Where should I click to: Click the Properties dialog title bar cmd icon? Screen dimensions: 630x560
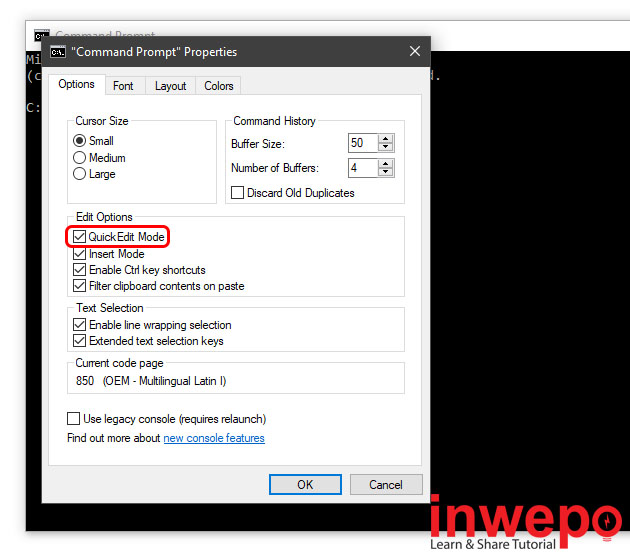click(x=58, y=52)
